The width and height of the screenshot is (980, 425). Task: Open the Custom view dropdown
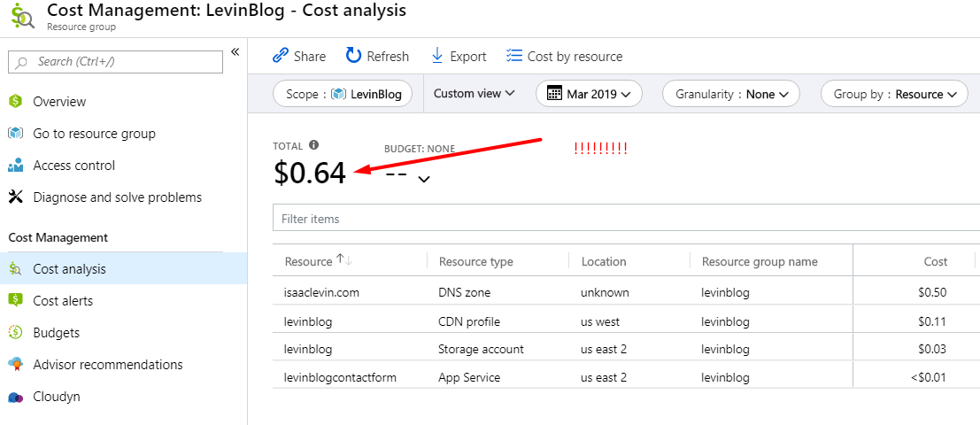click(474, 94)
